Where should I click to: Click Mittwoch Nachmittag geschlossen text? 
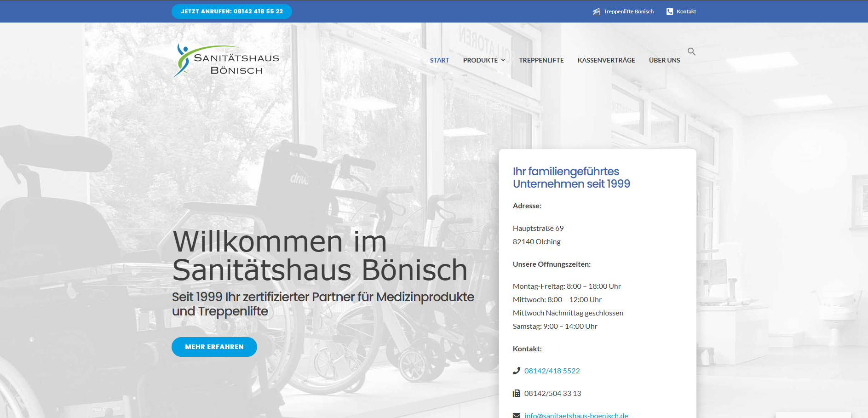pos(568,313)
